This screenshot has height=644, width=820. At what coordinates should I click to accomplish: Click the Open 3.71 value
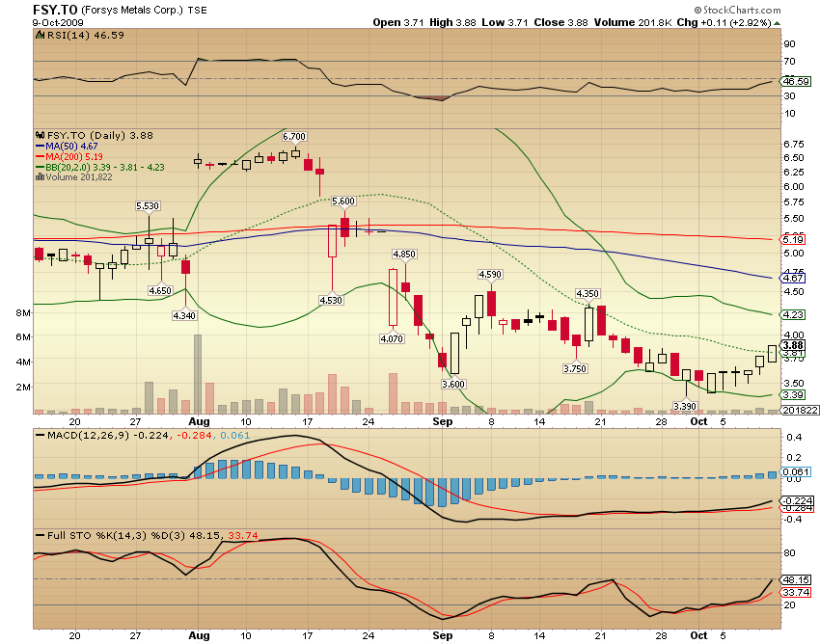(x=398, y=22)
